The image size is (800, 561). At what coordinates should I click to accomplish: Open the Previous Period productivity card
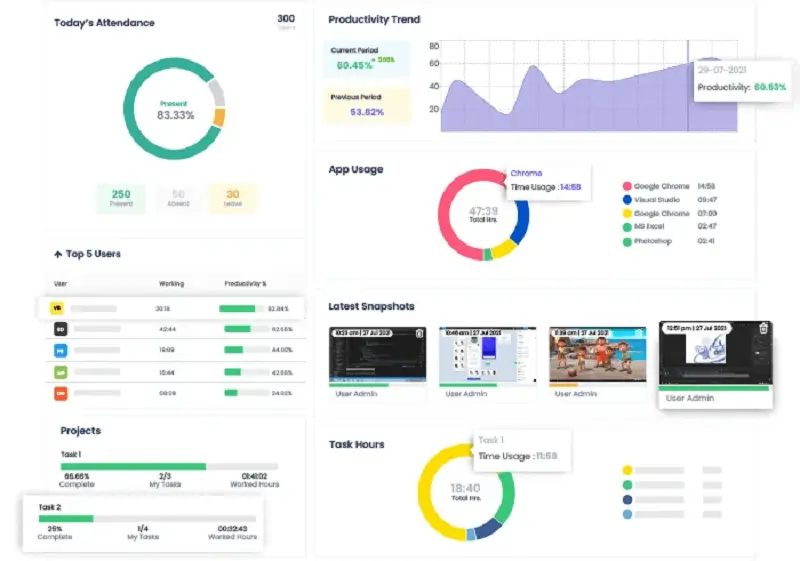click(369, 106)
